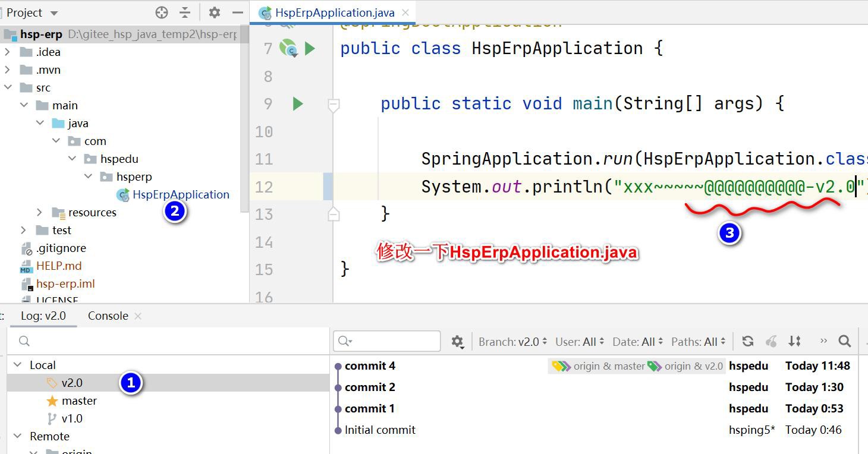Hide the Project panel with minus icon
Image resolution: width=868 pixels, height=454 pixels.
pyautogui.click(x=238, y=12)
